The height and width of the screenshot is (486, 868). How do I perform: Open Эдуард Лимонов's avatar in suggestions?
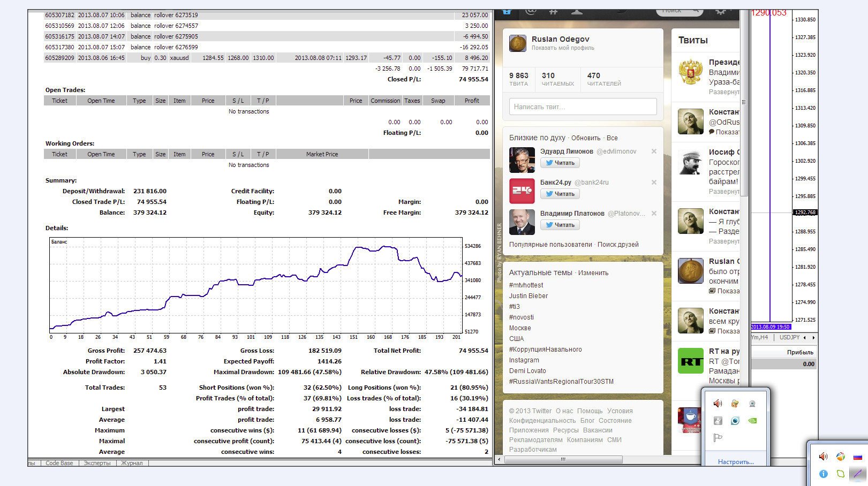[x=522, y=160]
